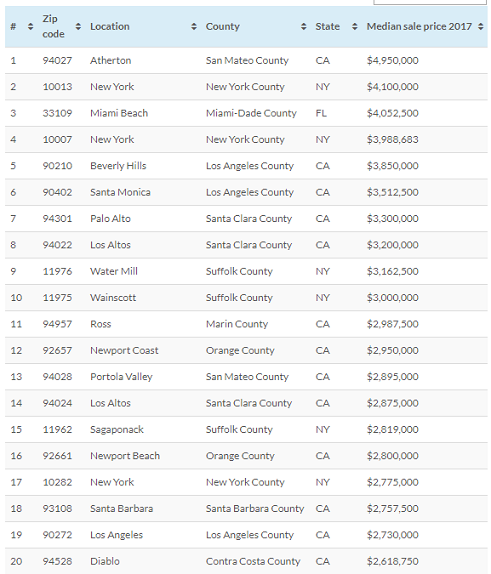The image size is (491, 574).
Task: Sort table by rank number column
Action: (30, 26)
